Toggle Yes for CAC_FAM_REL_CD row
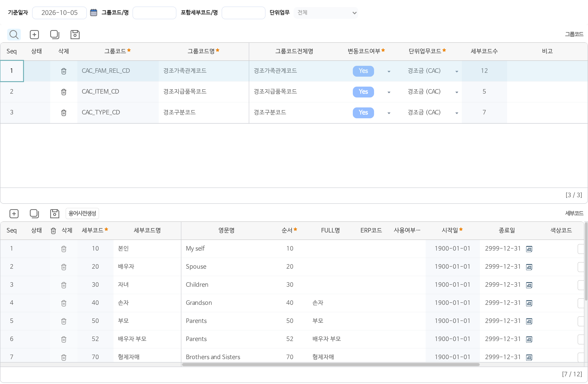The image size is (588, 384). [363, 71]
